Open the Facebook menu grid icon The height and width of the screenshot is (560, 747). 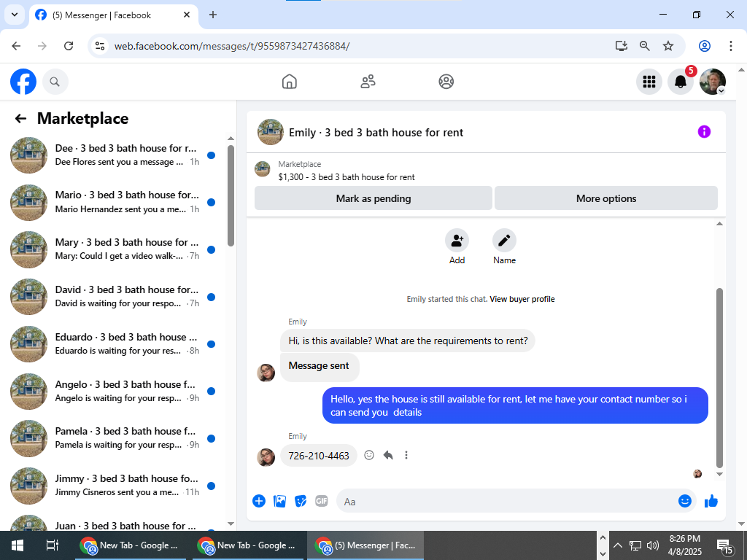tap(649, 82)
